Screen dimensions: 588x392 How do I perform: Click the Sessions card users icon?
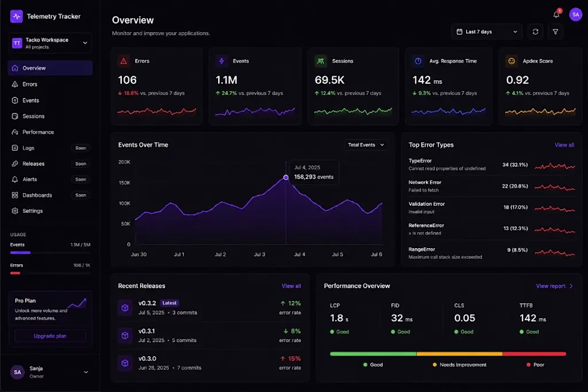321,61
